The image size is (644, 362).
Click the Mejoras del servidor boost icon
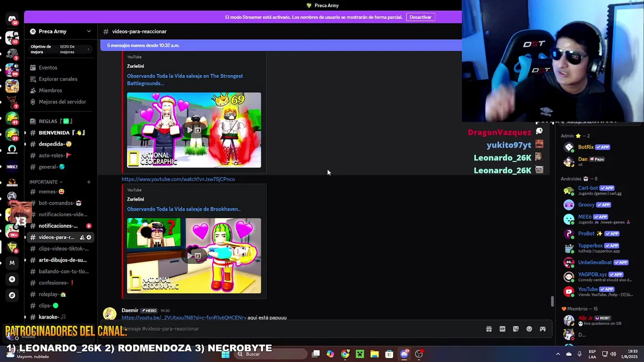[33, 102]
